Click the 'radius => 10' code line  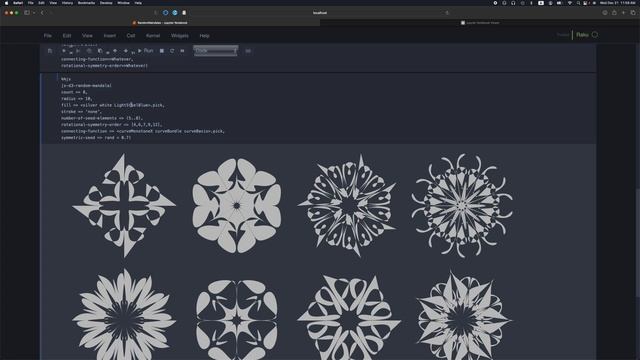(76, 99)
